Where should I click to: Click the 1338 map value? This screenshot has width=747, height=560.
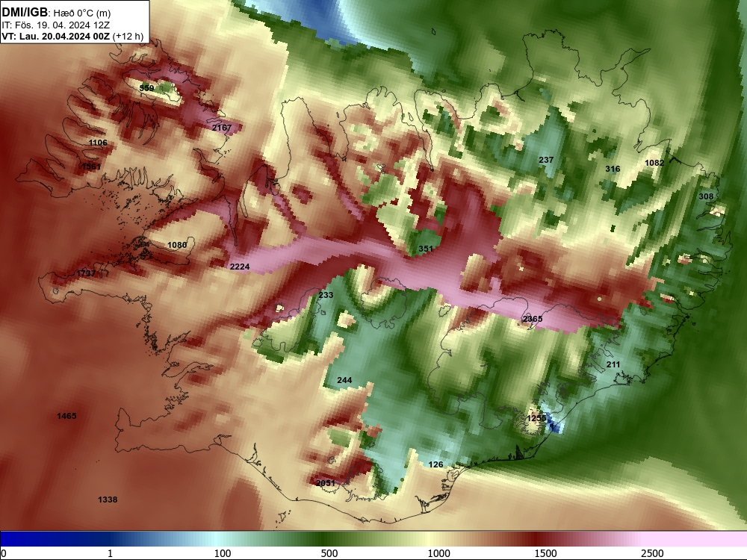(x=108, y=499)
